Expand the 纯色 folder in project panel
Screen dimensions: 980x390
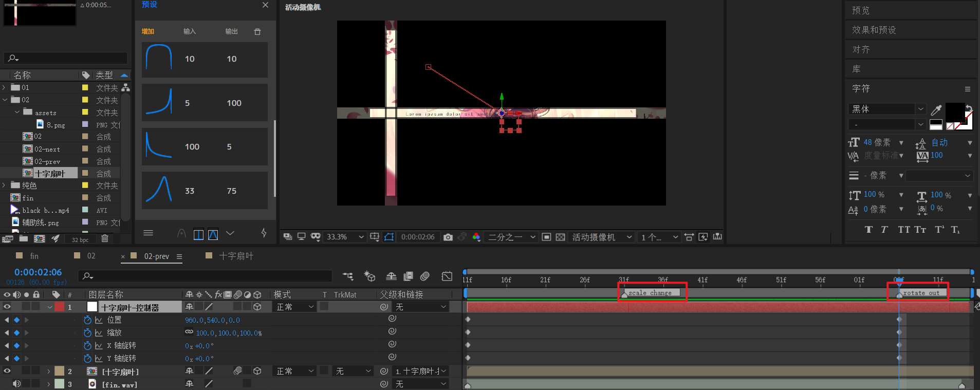pos(4,185)
